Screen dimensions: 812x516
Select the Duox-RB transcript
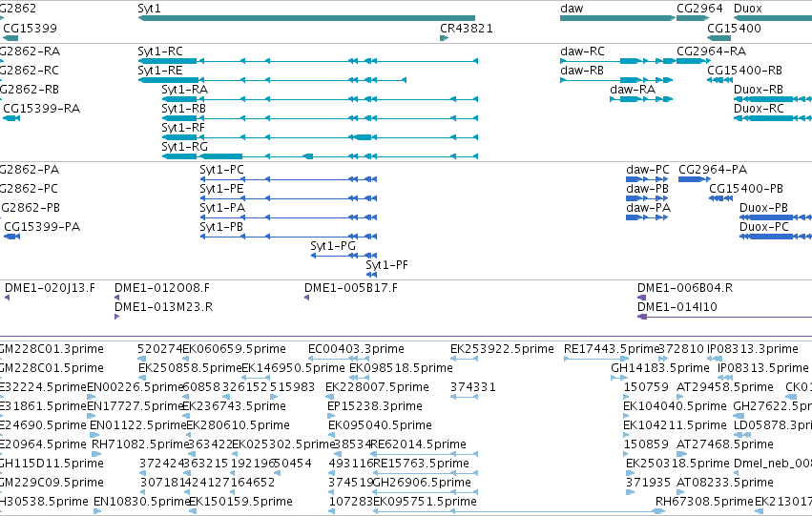773,99
